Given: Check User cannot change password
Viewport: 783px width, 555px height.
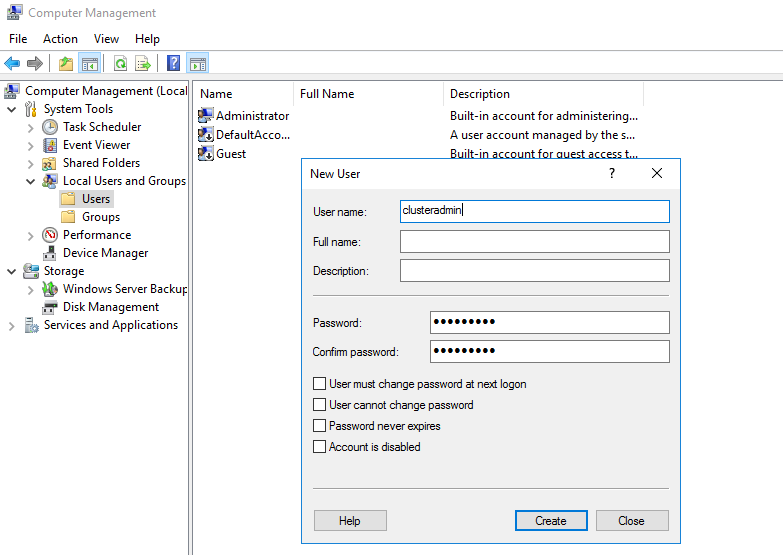Looking at the screenshot, I should [320, 405].
